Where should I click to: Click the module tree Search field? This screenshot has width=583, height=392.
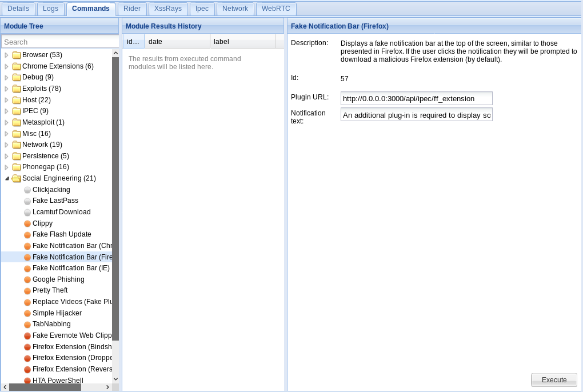[60, 42]
